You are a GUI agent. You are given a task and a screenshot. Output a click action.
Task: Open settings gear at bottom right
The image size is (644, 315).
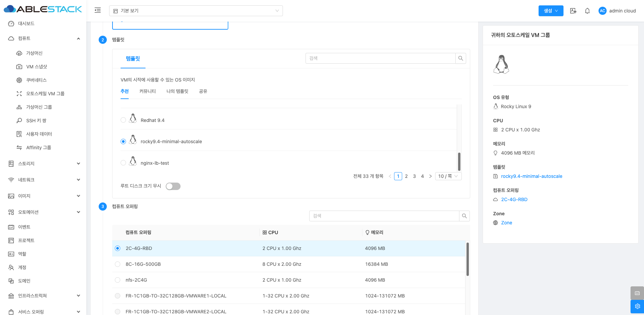[x=637, y=306]
